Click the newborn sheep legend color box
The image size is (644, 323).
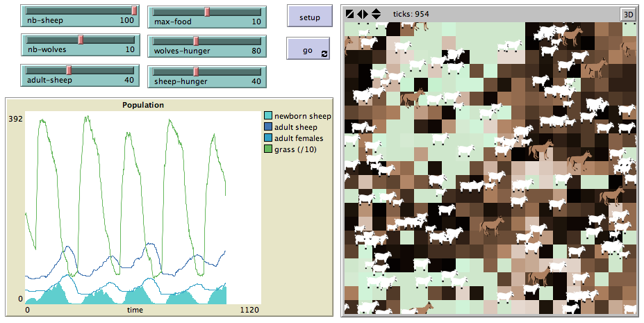[x=267, y=116]
